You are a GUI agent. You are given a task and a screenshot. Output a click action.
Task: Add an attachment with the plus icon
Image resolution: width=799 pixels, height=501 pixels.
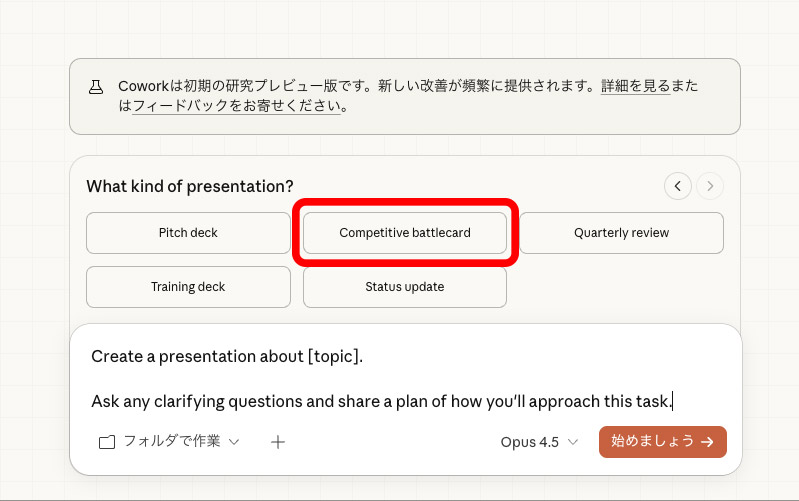(x=278, y=441)
